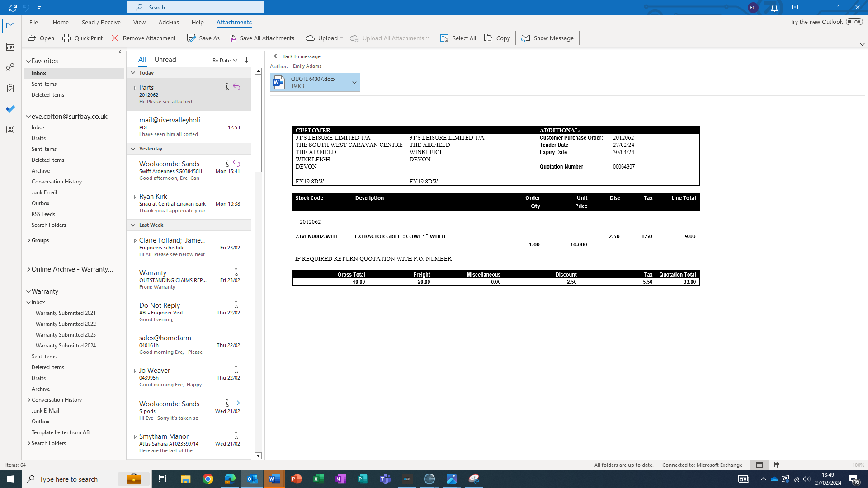This screenshot has height=488, width=868.
Task: Reverse sort order arrow in message list
Action: point(246,60)
